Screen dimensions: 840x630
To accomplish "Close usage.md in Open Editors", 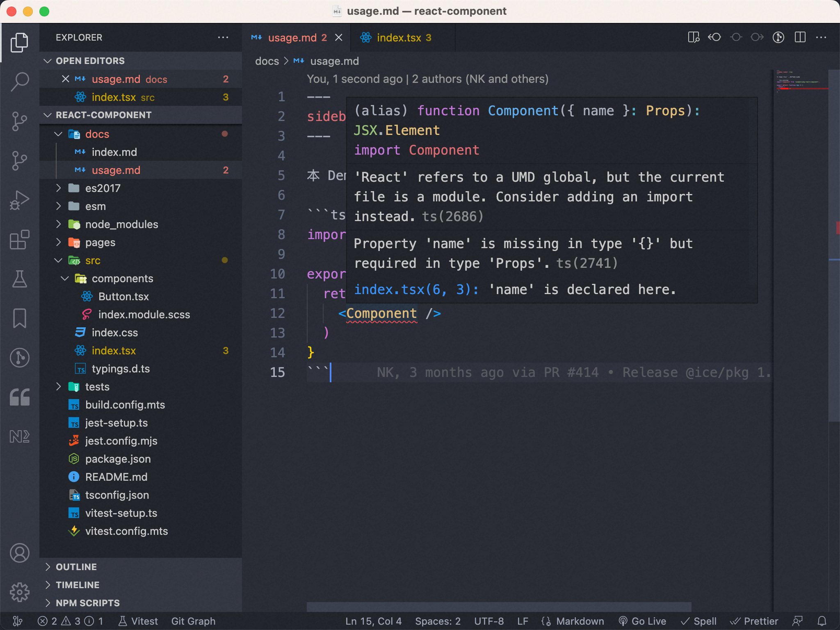I will (x=66, y=79).
